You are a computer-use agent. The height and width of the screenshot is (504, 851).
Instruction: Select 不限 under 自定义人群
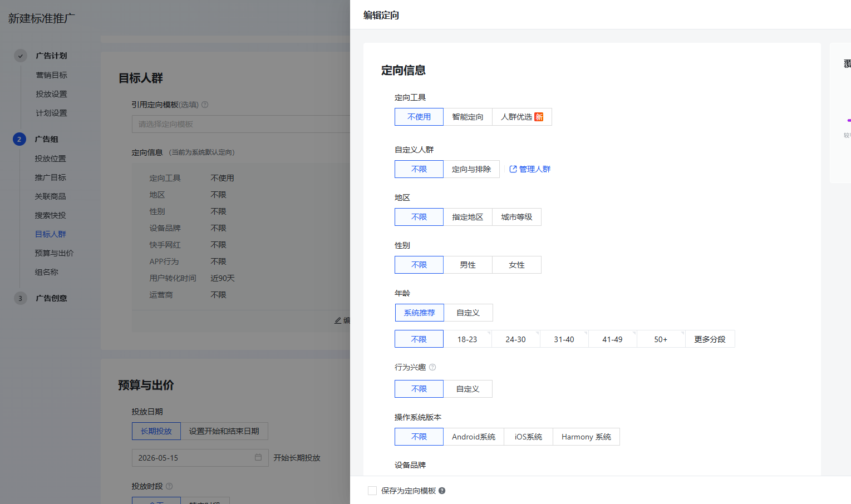pos(419,169)
